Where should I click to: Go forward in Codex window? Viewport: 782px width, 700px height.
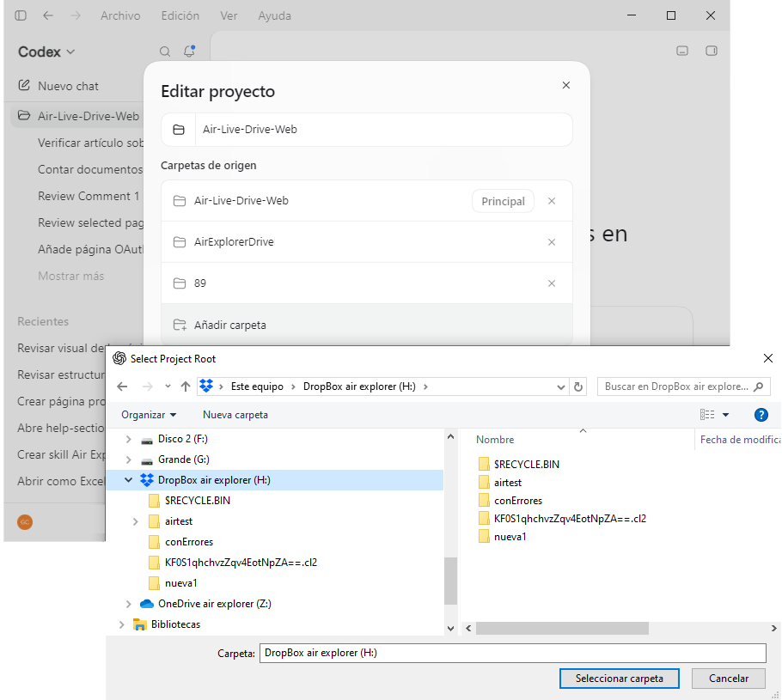[x=76, y=15]
